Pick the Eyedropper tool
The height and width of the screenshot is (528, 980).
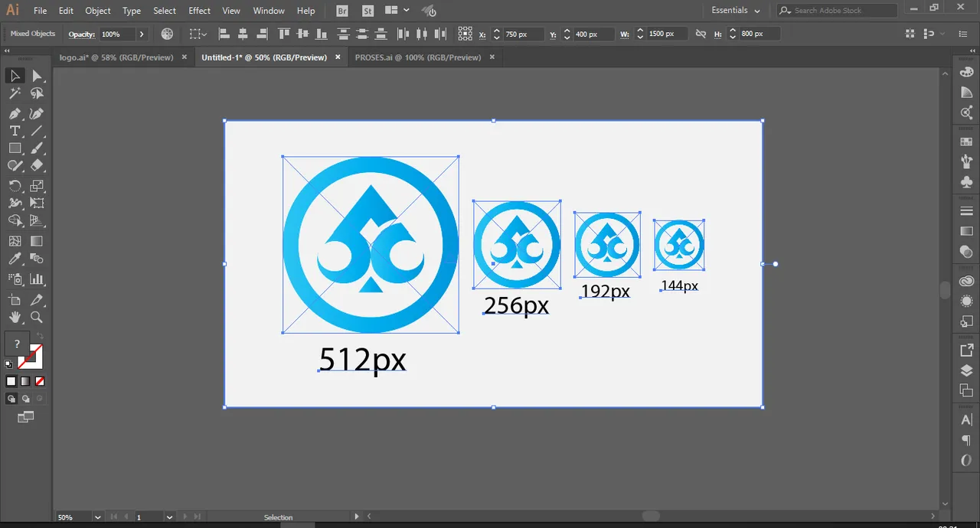click(x=15, y=259)
